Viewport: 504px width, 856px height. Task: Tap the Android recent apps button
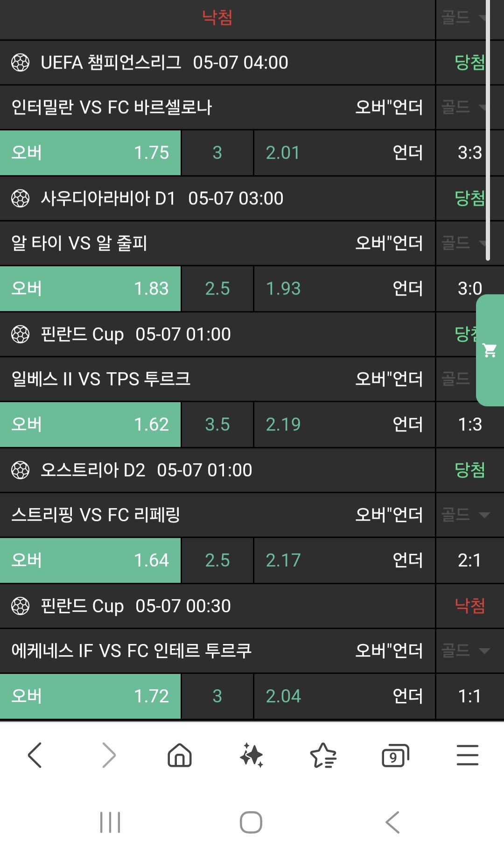pyautogui.click(x=110, y=822)
